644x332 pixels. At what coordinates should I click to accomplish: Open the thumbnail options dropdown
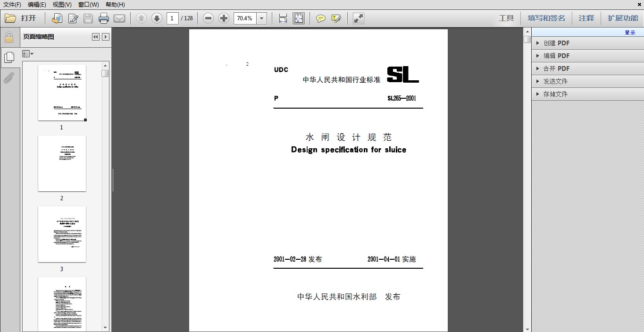coord(28,54)
